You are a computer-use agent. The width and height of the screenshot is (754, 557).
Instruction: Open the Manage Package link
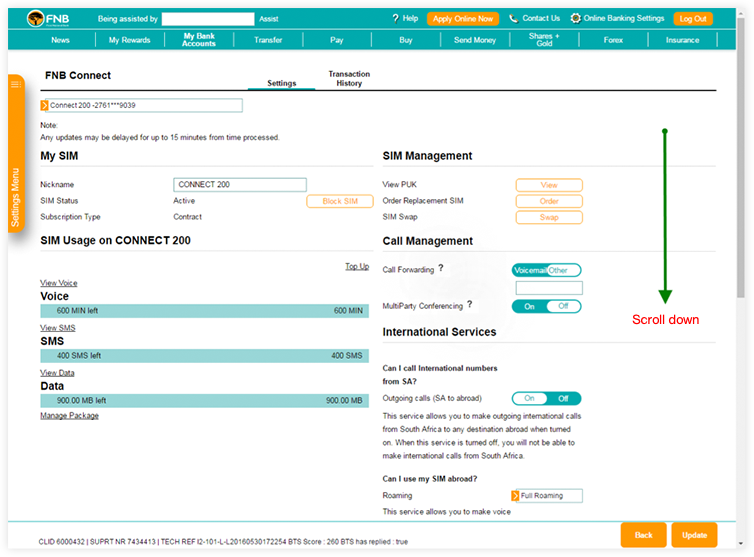(70, 416)
